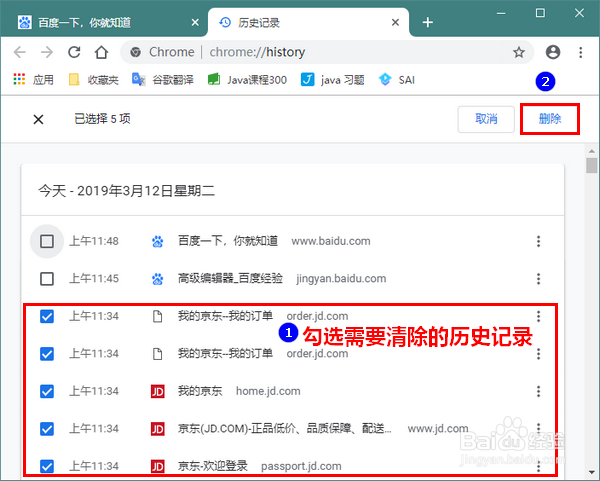Open the 京东-欢迎登录 history link

[213, 466]
